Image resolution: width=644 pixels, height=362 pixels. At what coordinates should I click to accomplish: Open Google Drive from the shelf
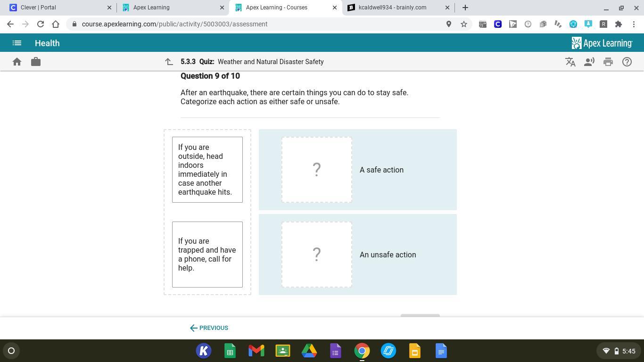pos(309,351)
